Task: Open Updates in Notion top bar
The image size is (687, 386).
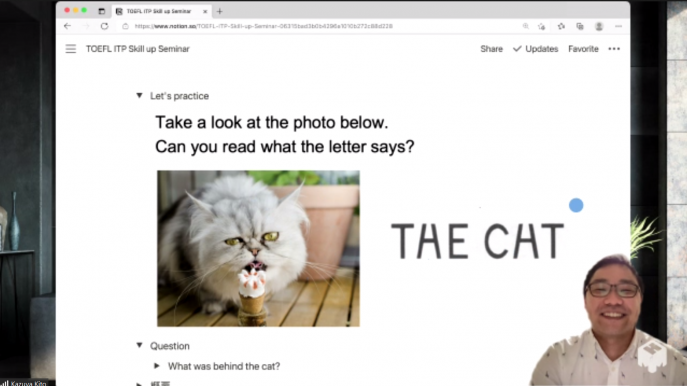Action: [x=535, y=49]
